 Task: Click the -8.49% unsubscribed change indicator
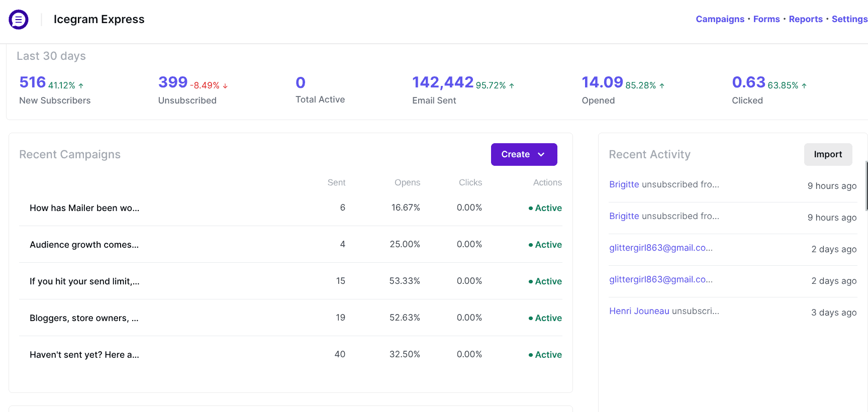tap(209, 86)
